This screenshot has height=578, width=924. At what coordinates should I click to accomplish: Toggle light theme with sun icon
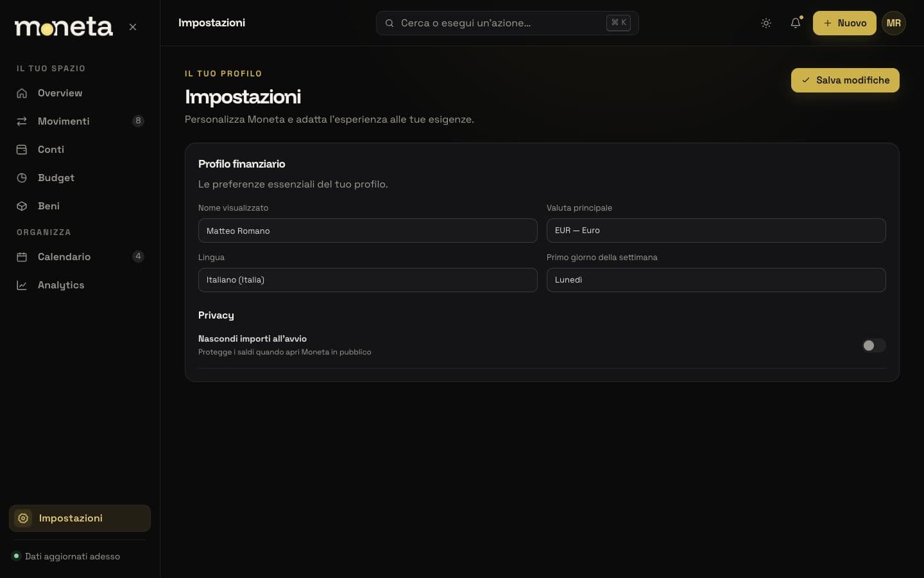click(x=766, y=23)
